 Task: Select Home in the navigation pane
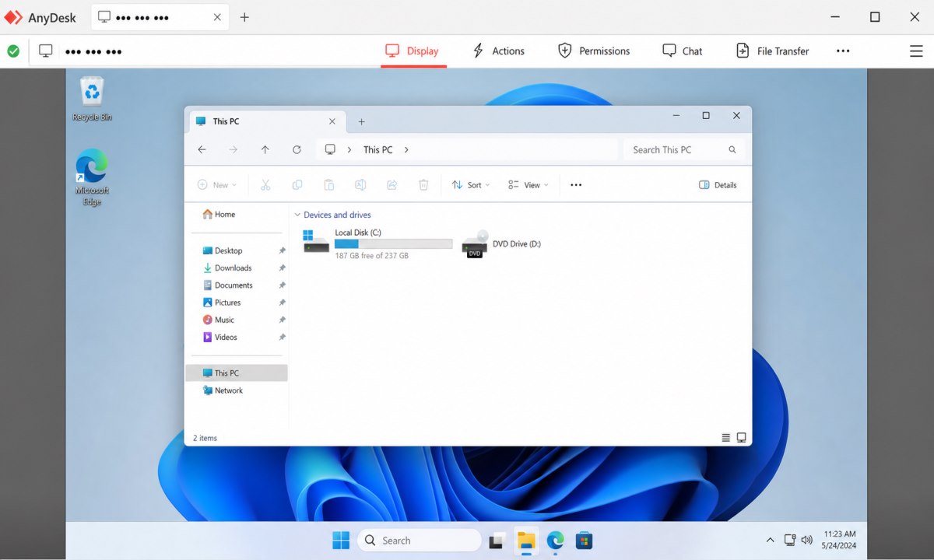point(219,215)
